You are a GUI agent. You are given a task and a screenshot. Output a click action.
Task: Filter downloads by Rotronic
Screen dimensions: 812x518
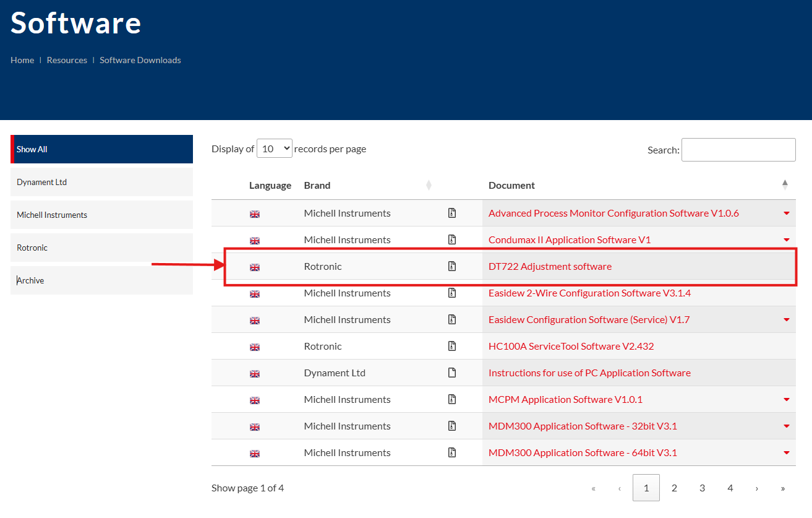click(102, 248)
